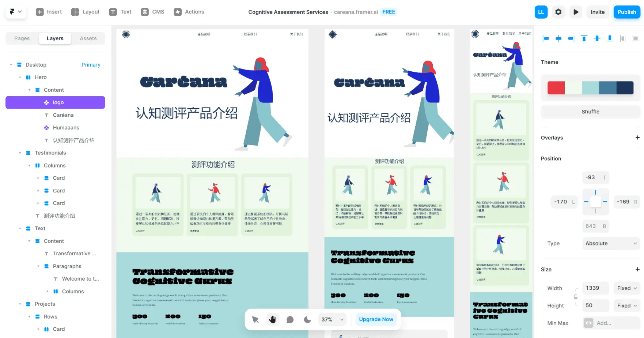The image size is (644, 338).
Task: Toggle the left pin constraint
Action: 586,202
